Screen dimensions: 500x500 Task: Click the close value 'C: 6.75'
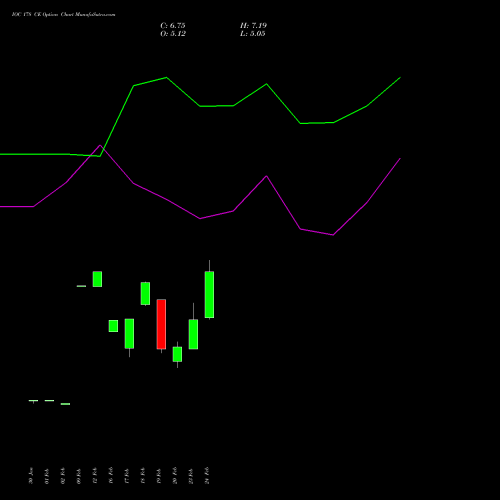tap(173, 26)
